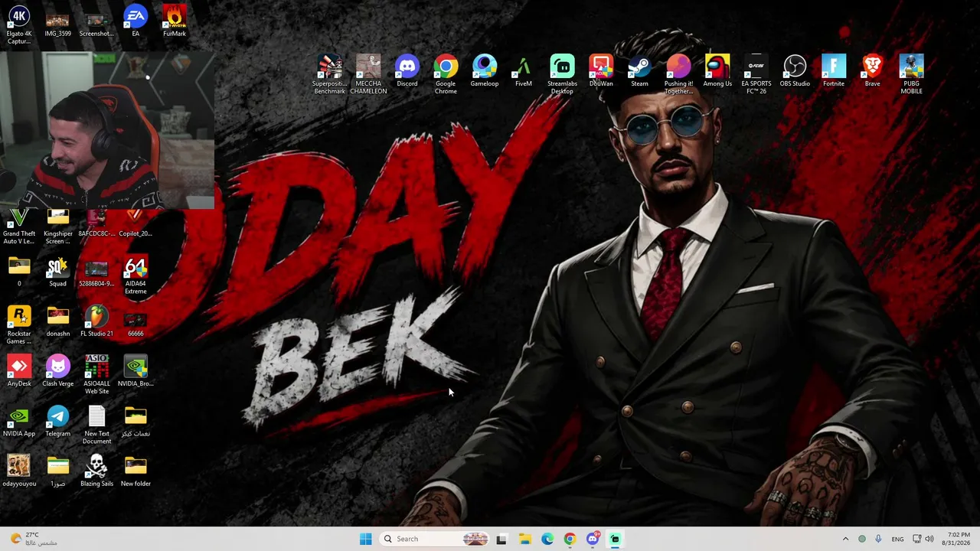Select the Gameloop desktop shortcut
Viewport: 980px width, 551px height.
pyautogui.click(x=485, y=70)
